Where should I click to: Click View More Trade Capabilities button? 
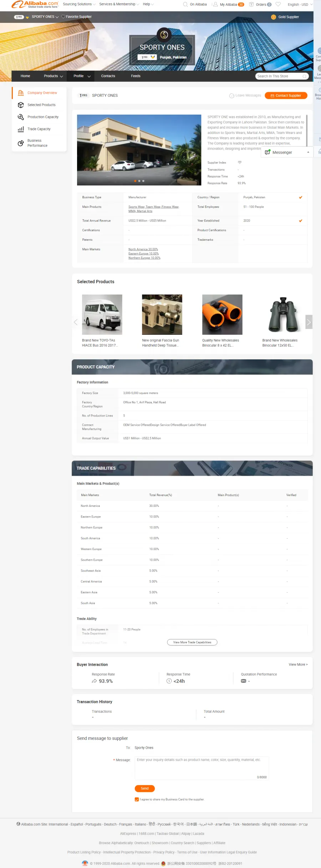pyautogui.click(x=192, y=642)
